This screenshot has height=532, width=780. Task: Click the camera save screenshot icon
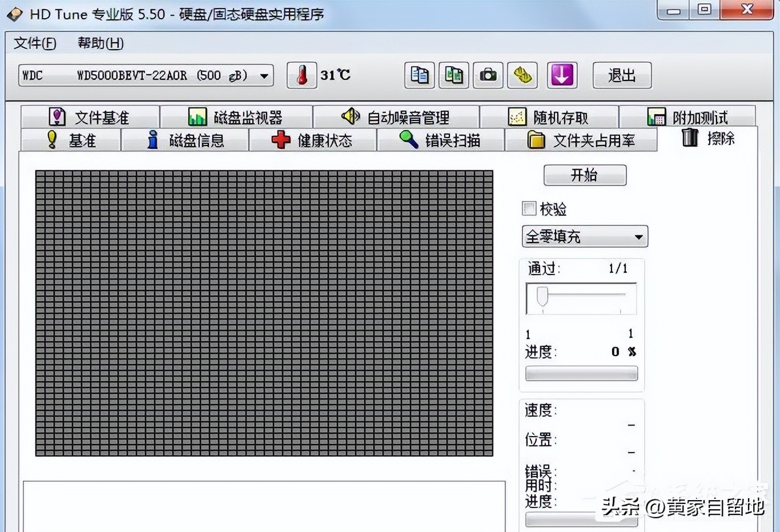[x=487, y=75]
